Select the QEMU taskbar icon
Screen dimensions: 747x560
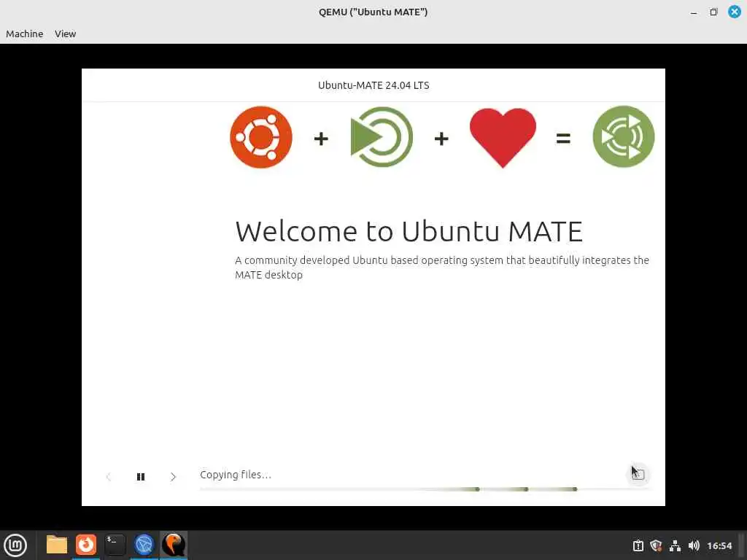pyautogui.click(x=174, y=545)
